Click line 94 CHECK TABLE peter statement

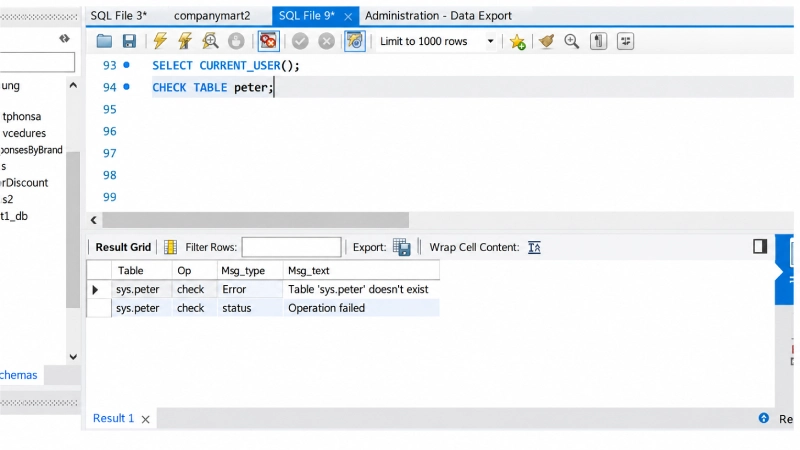(213, 87)
